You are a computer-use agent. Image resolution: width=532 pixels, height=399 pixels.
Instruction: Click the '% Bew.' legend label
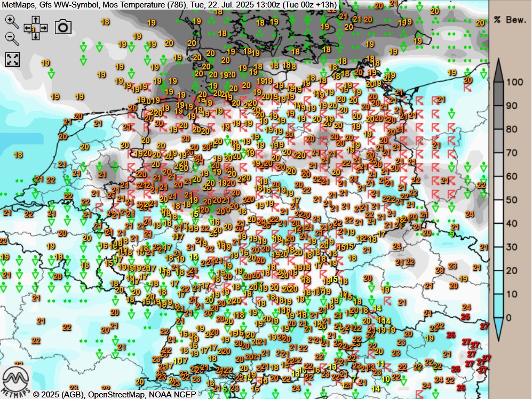point(510,20)
